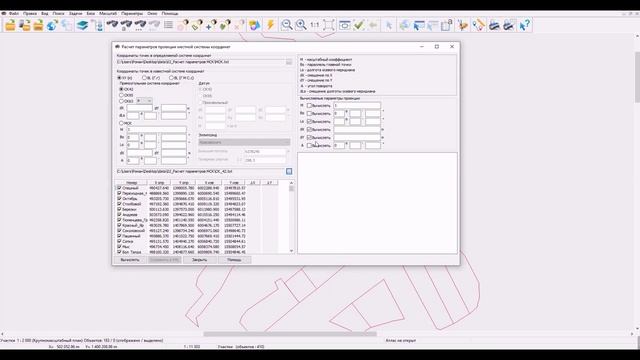640x360 pixels.
Task: Uncheck the Октябрь point row checkbox
Action: (119, 198)
